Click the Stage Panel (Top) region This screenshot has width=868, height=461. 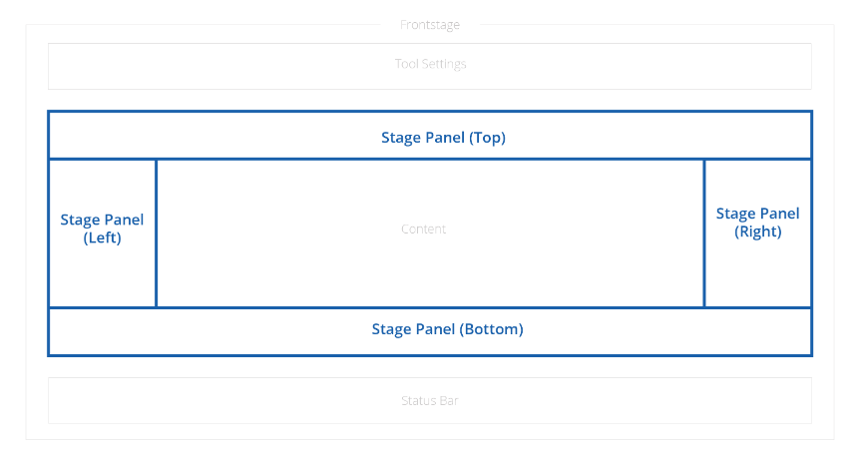tap(443, 138)
